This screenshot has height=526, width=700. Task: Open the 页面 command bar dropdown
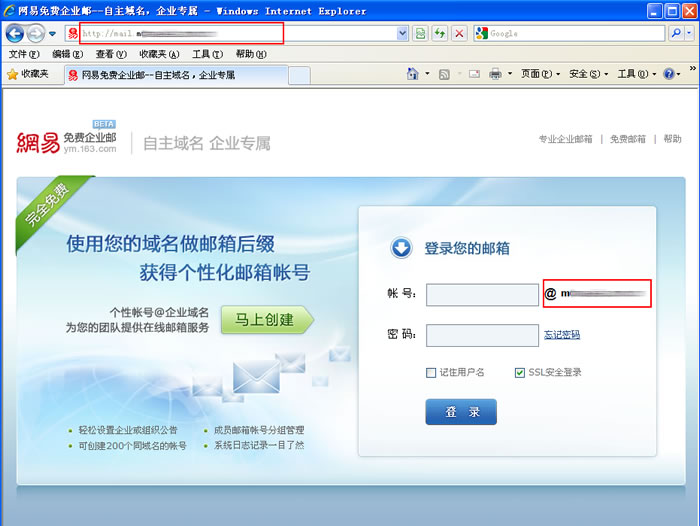540,74
